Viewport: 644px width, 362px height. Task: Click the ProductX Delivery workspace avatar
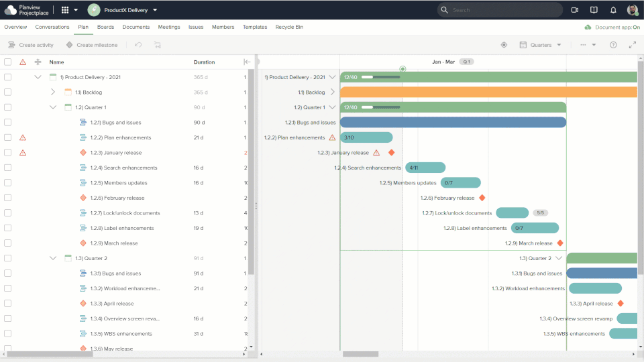94,10
